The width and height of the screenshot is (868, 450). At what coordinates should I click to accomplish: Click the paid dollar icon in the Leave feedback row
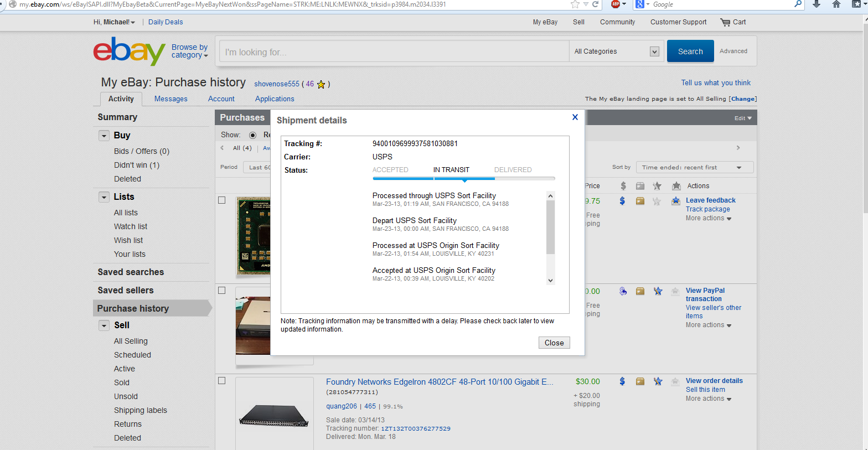622,200
